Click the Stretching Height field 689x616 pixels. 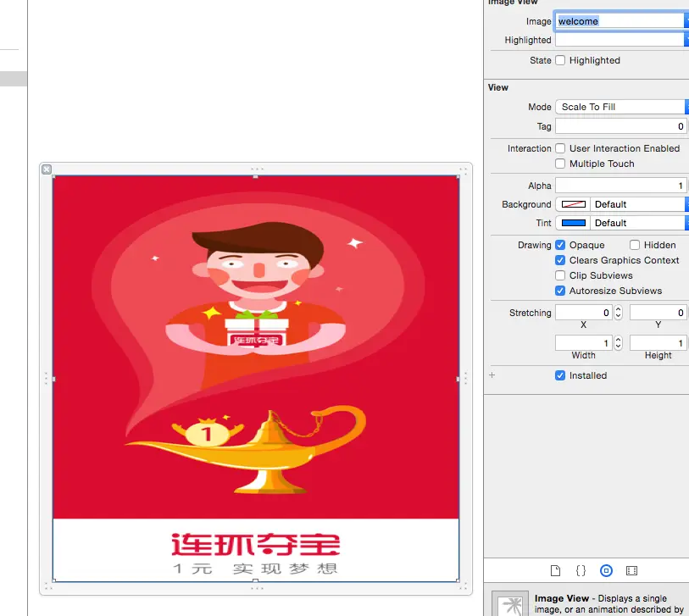[658, 343]
